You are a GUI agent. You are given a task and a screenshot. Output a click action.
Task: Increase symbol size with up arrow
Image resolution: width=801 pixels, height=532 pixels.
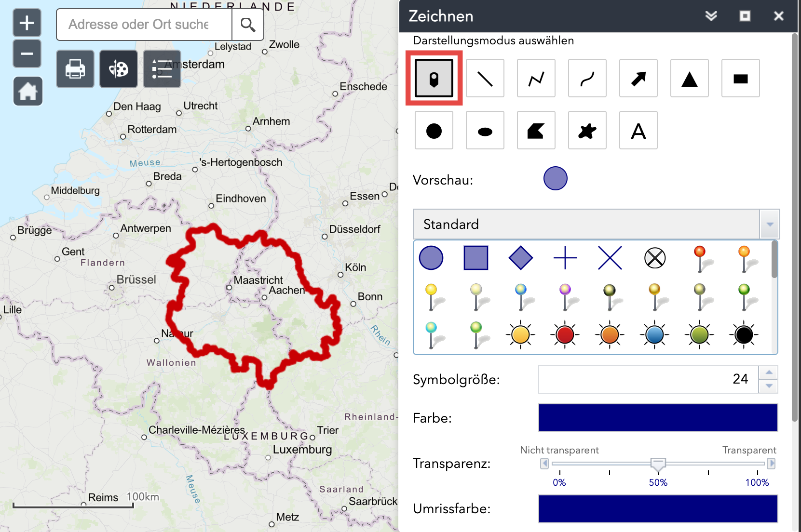pos(769,372)
